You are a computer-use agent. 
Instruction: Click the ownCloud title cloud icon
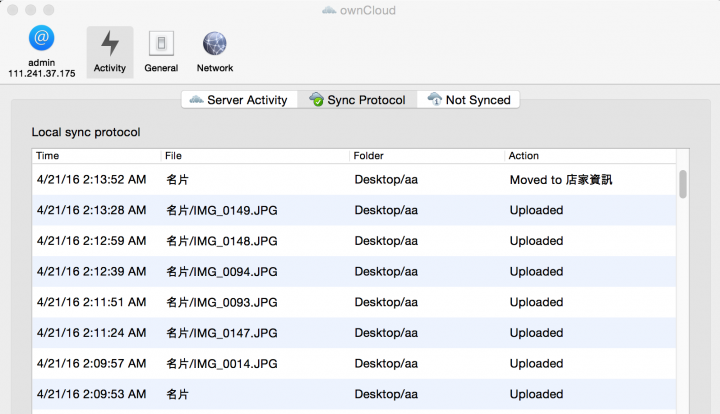(x=329, y=10)
